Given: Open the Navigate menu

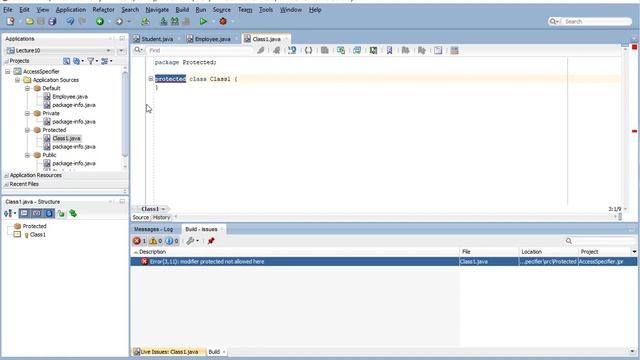Looking at the screenshot, I should [157, 9].
